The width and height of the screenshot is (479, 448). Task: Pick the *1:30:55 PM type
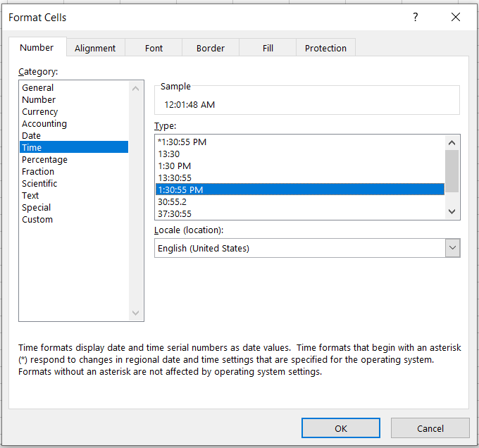[182, 142]
